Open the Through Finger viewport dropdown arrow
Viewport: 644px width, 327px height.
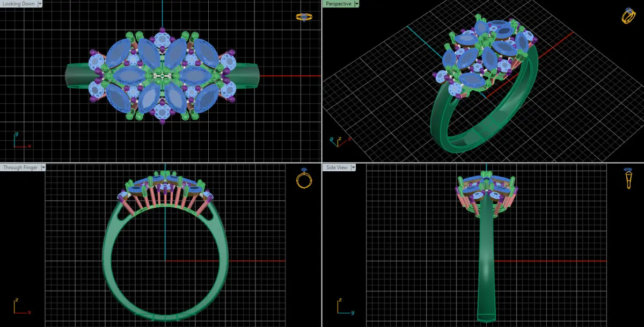[43, 168]
